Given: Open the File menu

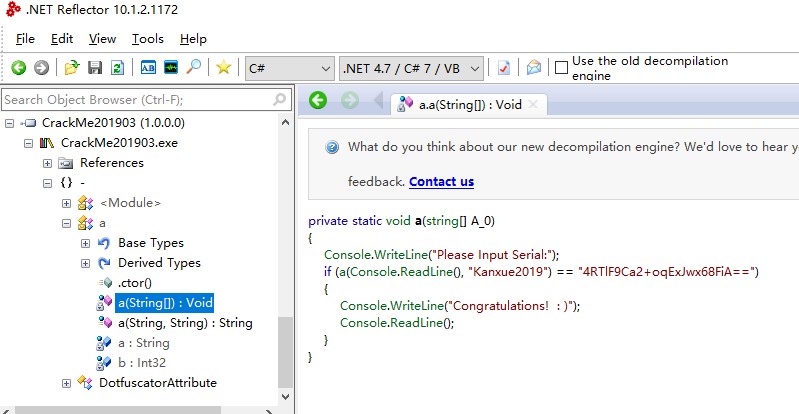Looking at the screenshot, I should [25, 39].
